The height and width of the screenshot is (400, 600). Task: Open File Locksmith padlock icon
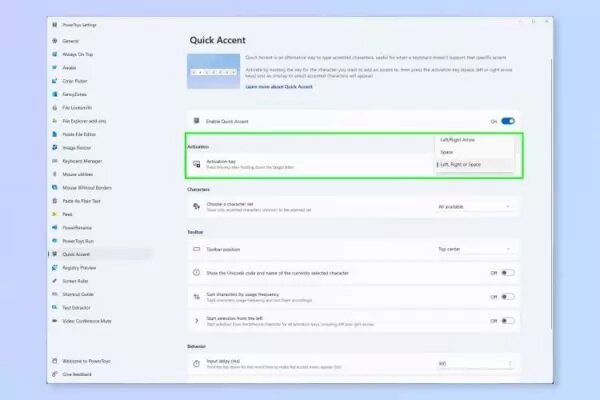[x=55, y=108]
